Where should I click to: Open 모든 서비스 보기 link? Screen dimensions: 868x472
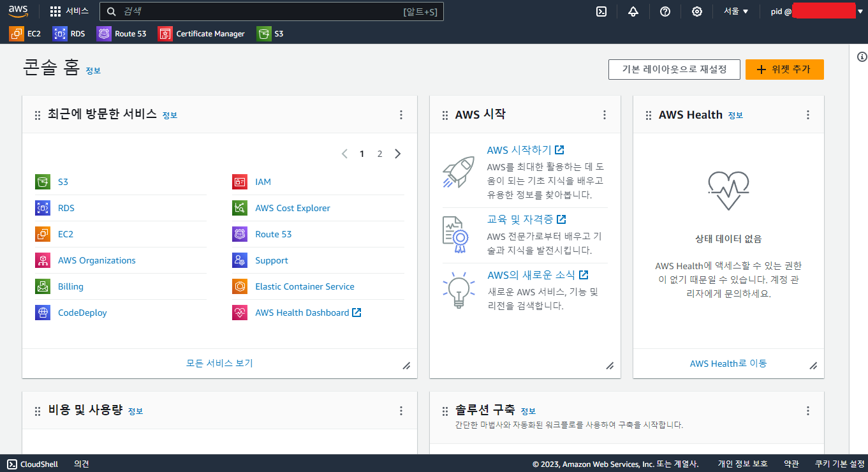click(x=219, y=363)
